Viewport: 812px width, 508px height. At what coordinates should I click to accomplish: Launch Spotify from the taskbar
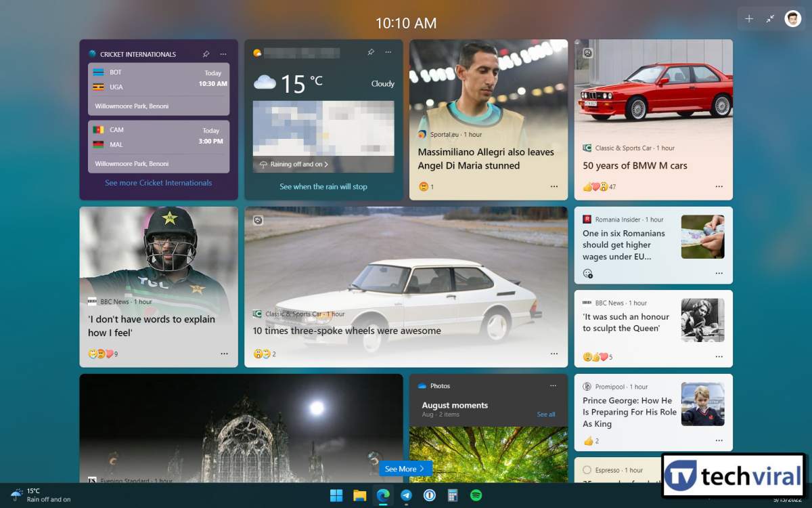click(x=476, y=495)
